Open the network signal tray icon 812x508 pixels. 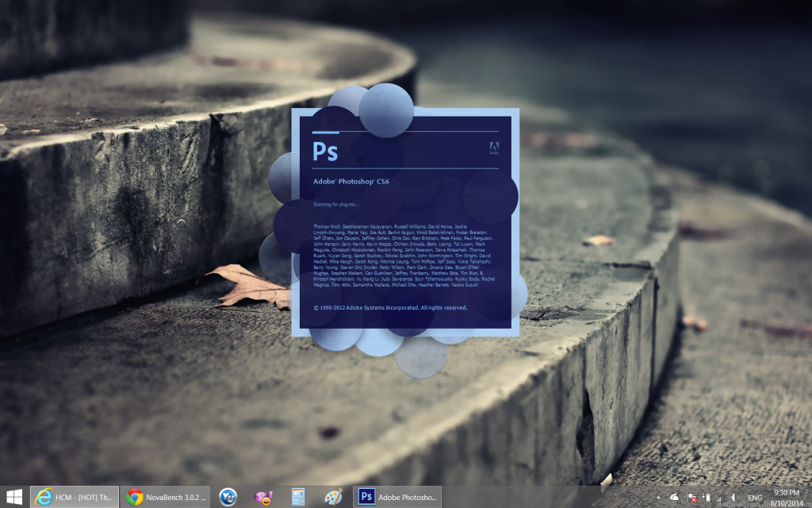pos(720,498)
